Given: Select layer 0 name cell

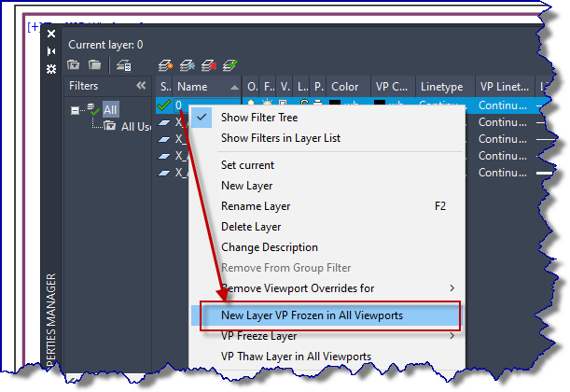Looking at the screenshot, I should point(206,105).
